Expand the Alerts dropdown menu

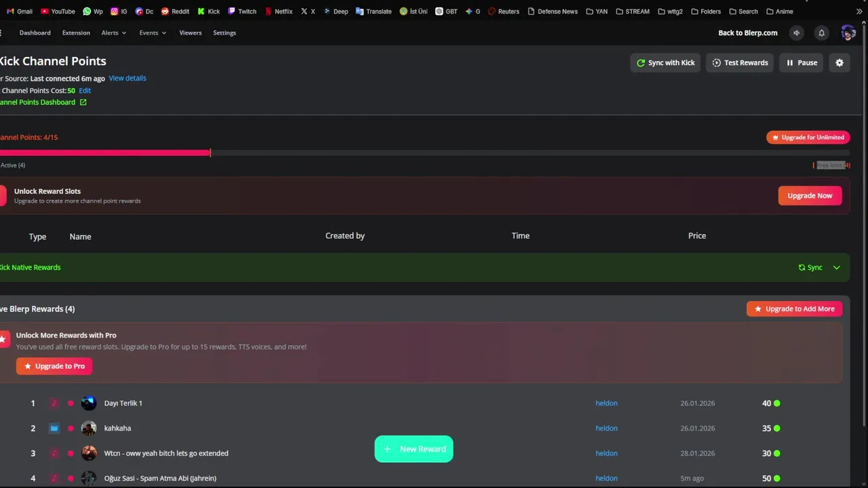[113, 33]
